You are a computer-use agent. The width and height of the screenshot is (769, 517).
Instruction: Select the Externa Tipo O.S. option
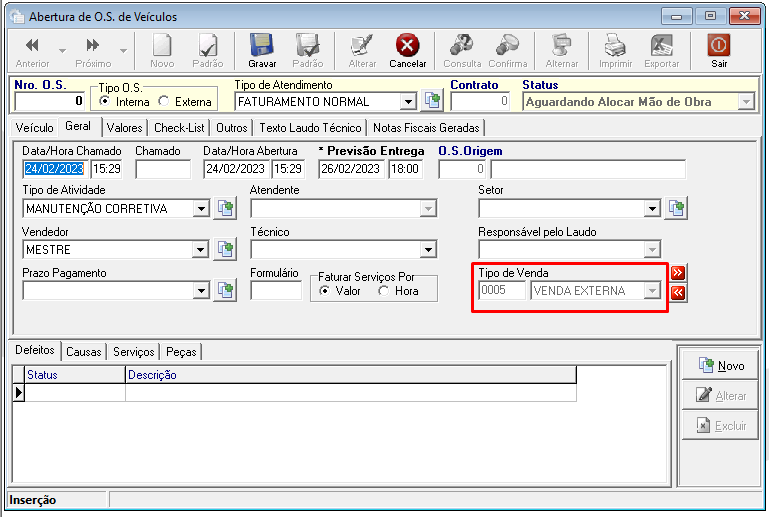point(164,101)
